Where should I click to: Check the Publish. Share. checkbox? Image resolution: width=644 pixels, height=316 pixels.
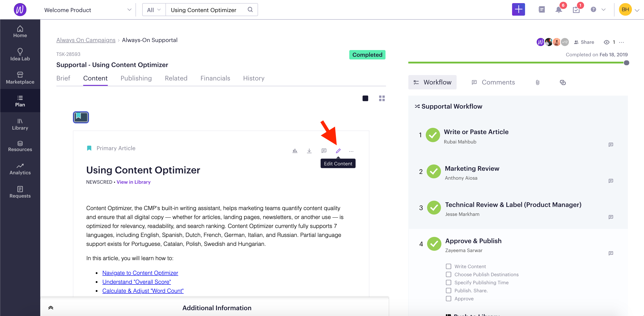[449, 290]
